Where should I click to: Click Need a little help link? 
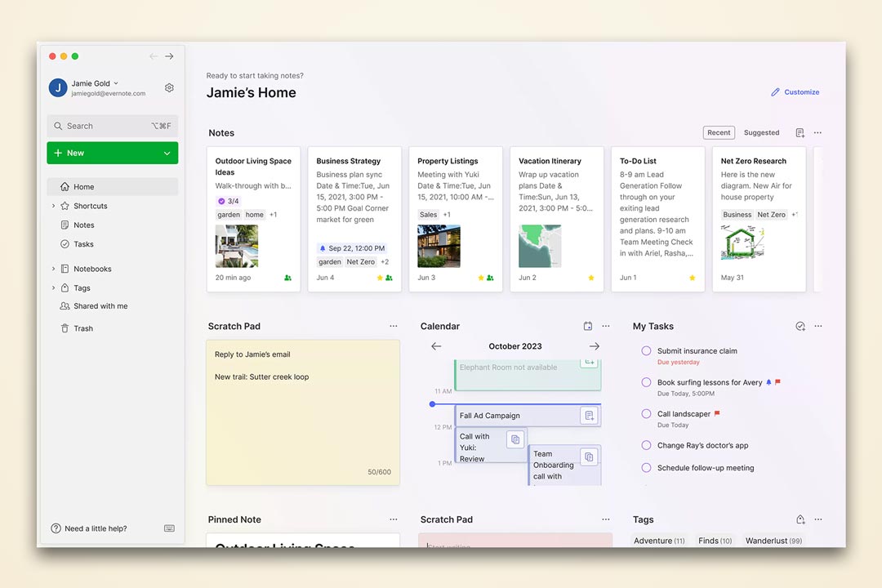click(x=95, y=528)
